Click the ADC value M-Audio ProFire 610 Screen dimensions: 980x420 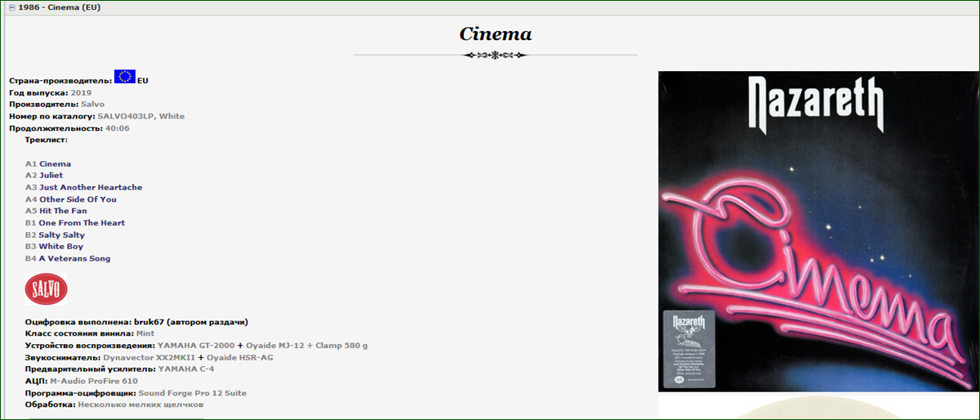(93, 381)
